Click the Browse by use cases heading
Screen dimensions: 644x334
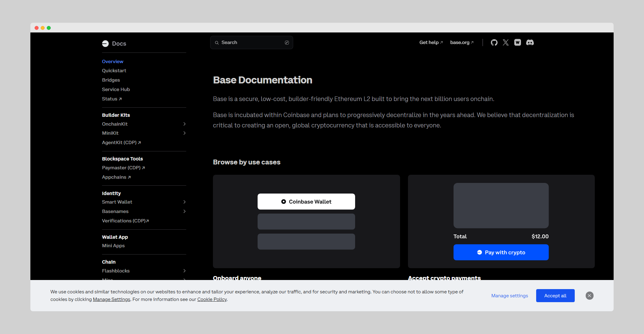click(247, 162)
